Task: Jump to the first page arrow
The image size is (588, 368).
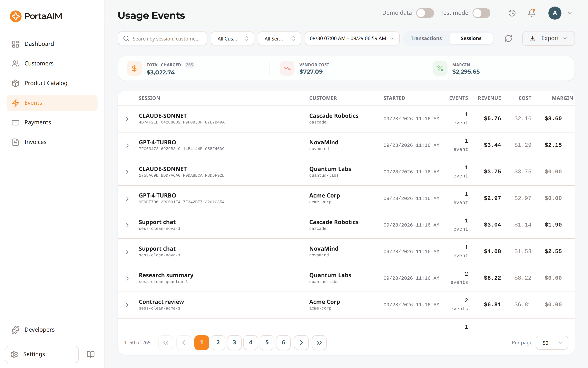Action: (166, 342)
